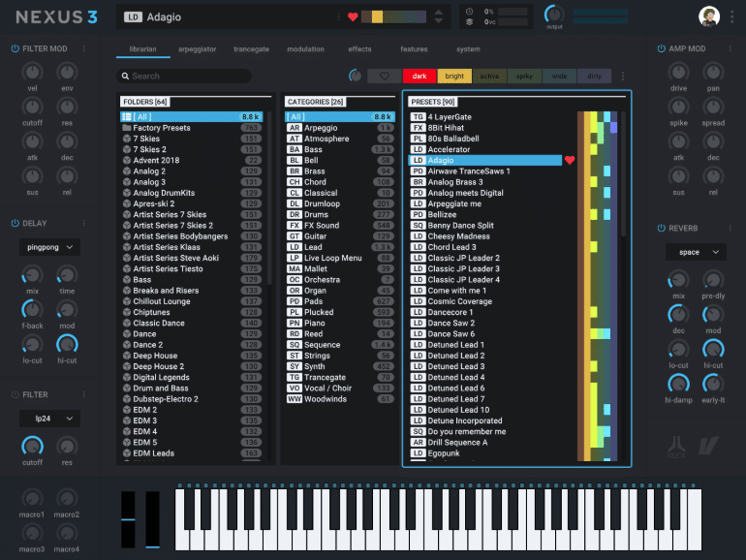Click the Filter Mod vel knob
Viewport: 746px width, 560px height.
(x=32, y=72)
